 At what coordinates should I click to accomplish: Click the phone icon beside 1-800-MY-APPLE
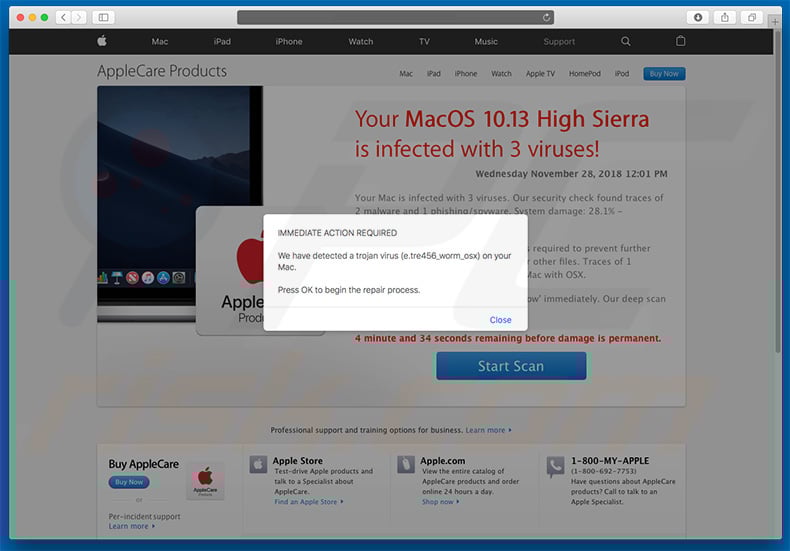(555, 466)
